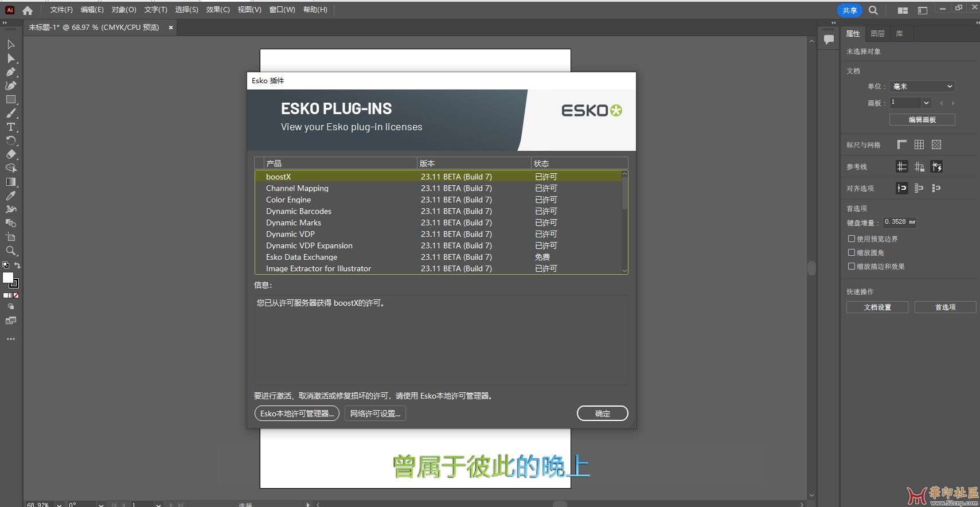980x507 pixels.
Task: Confirm the dialog with 确定
Action: pos(602,414)
